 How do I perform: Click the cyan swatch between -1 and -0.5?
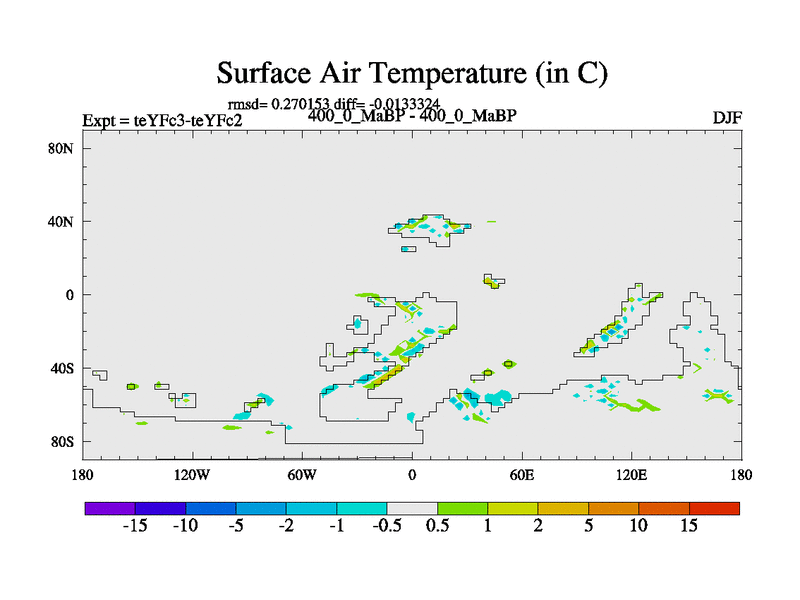click(x=362, y=508)
